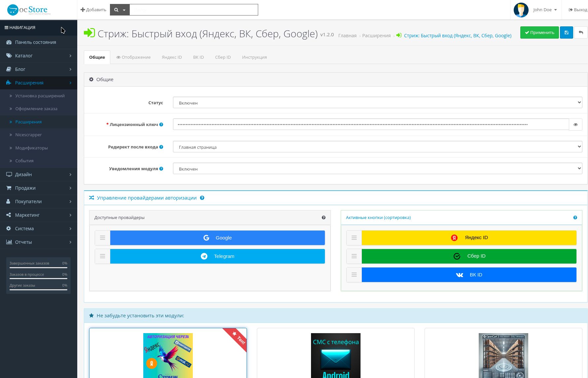
Task: Click the Google provider button
Action: pos(218,238)
